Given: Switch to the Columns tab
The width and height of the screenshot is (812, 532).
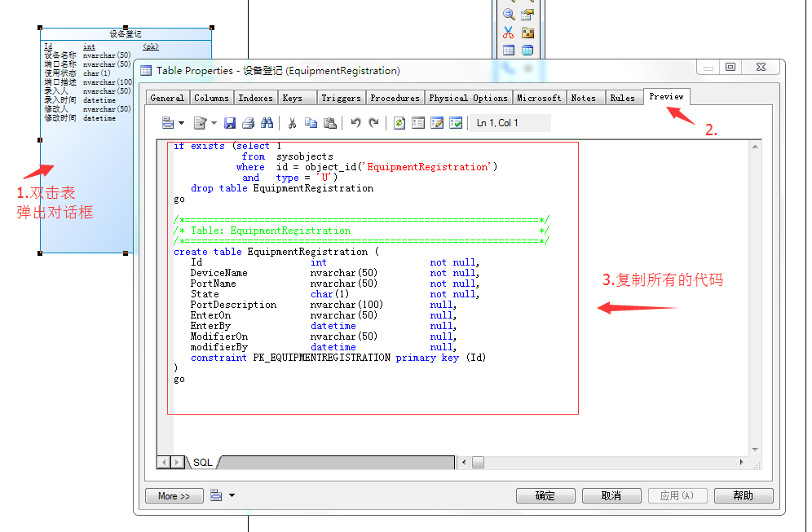Looking at the screenshot, I should pos(211,98).
